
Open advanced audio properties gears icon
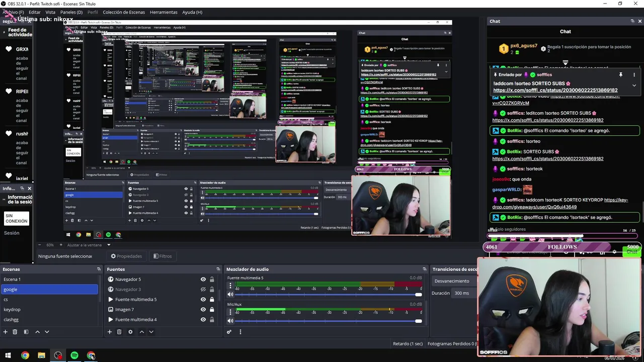(x=229, y=332)
